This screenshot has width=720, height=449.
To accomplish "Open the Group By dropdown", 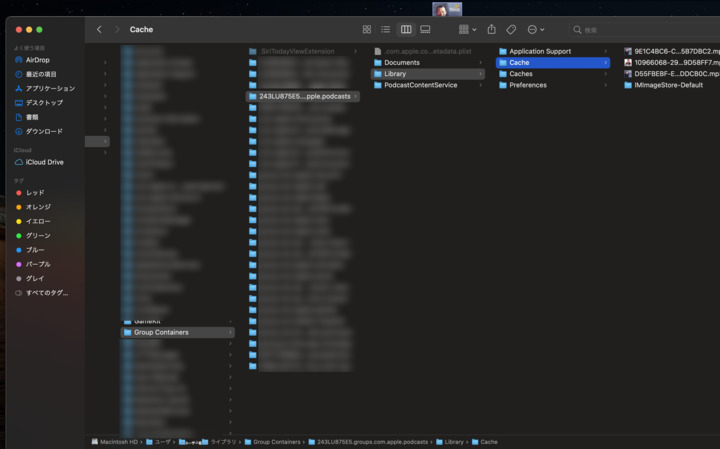I will tap(467, 30).
